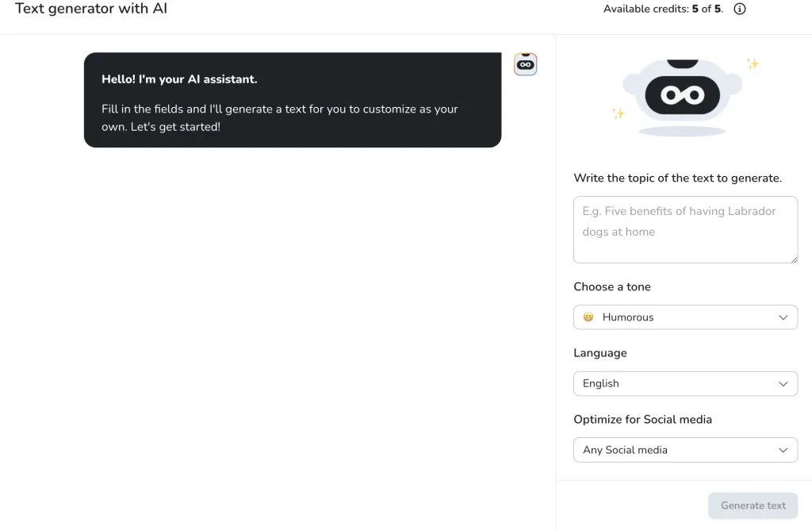
Task: Click the assistant's greeting message bubble
Action: pos(292,100)
